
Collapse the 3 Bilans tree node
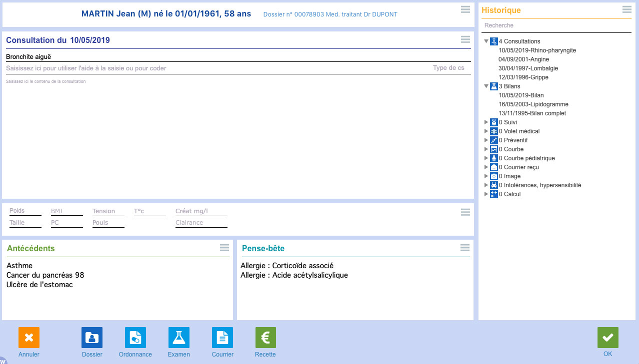[x=486, y=86]
